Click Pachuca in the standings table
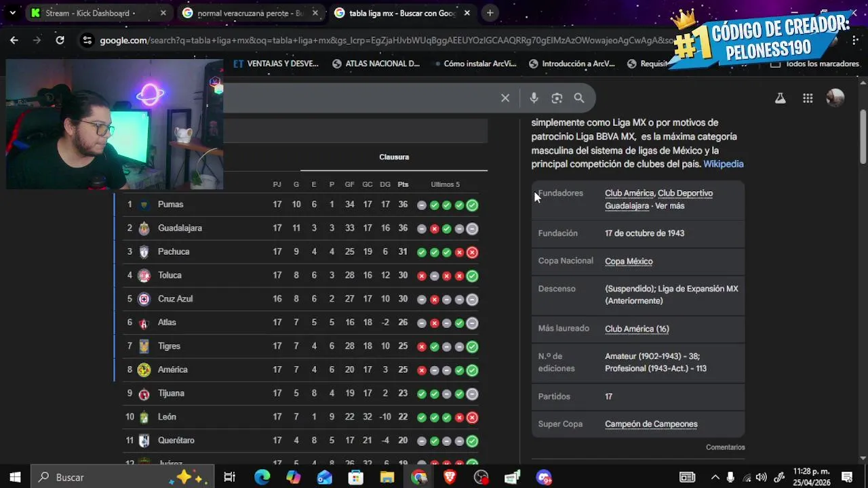The width and height of the screenshot is (868, 488). 174,251
